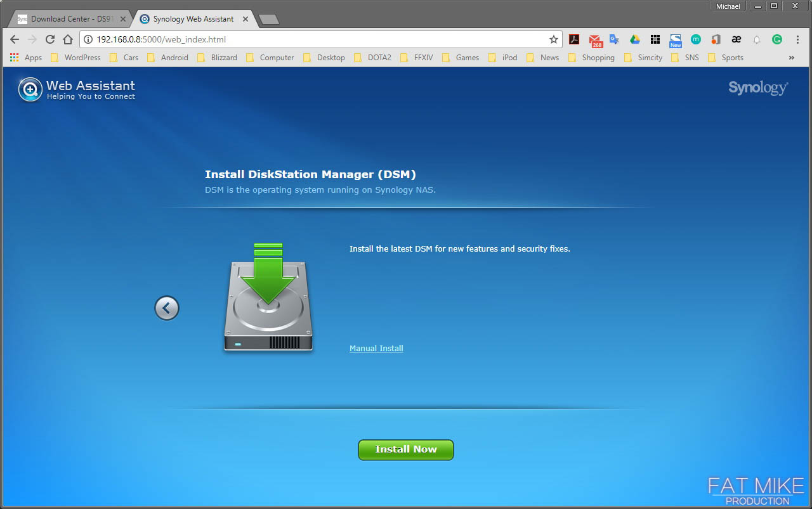
Task: Open the WordPress bookmark folder
Action: click(75, 58)
